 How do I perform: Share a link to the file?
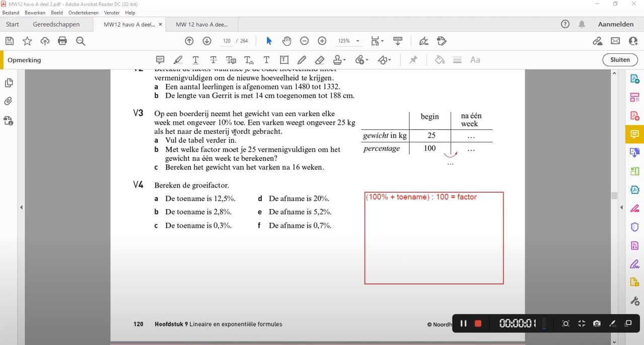597,41
